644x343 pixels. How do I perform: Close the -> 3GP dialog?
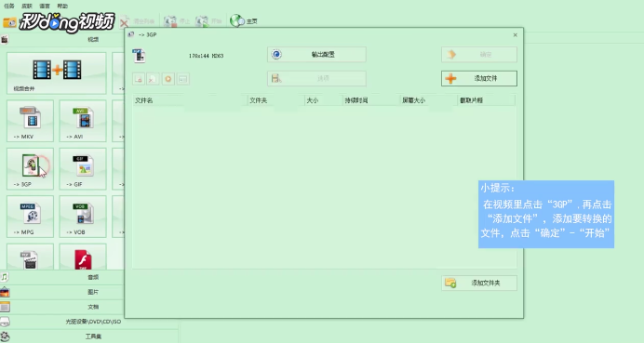click(515, 35)
